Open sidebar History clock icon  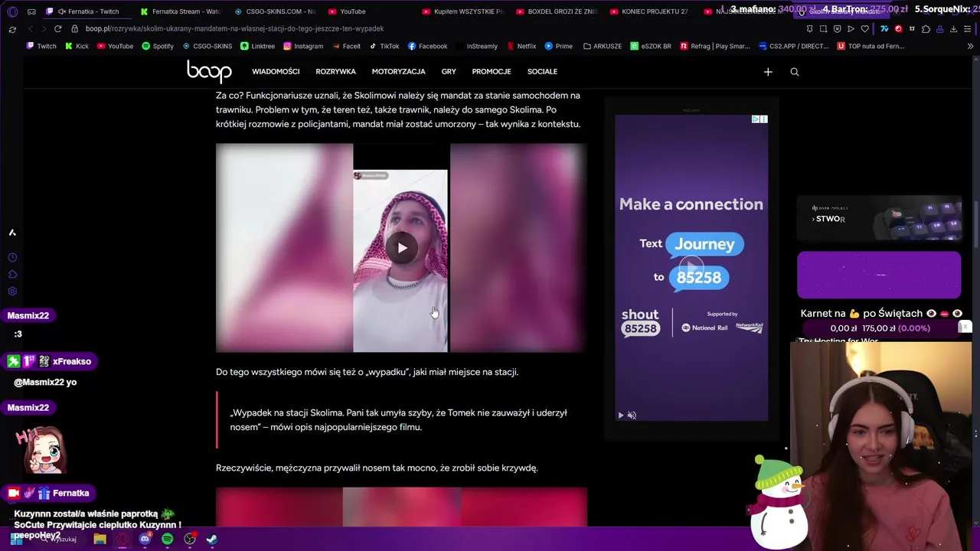click(12, 258)
